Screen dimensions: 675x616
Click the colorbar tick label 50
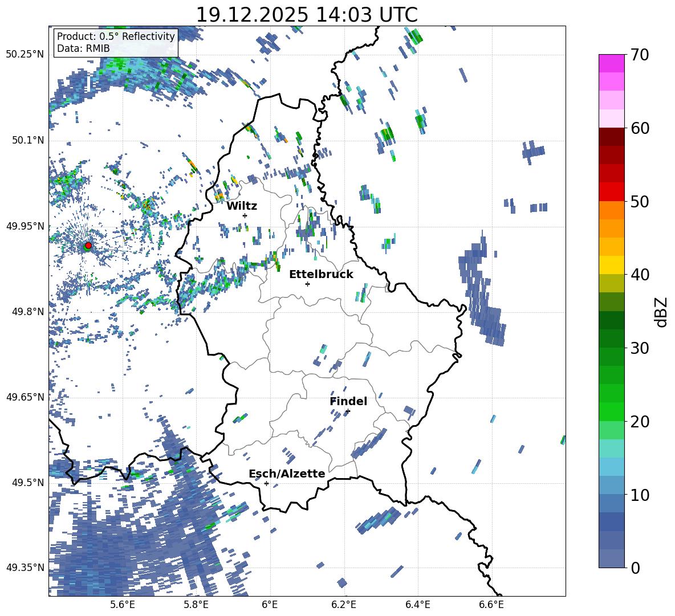coord(640,202)
